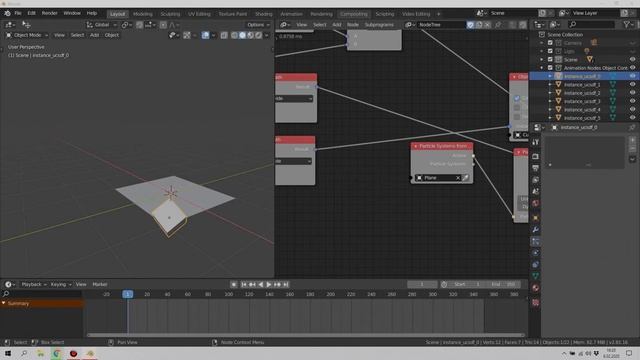Screen dimensions: 640x360
Task: Open node editor Subprograms menu
Action: point(379,25)
